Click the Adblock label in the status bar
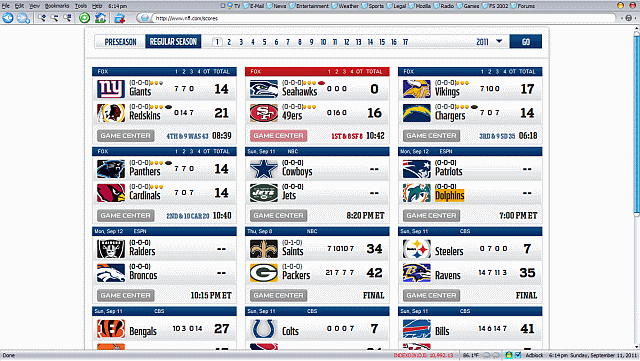Viewport: 640px width, 361px height. coord(534,355)
